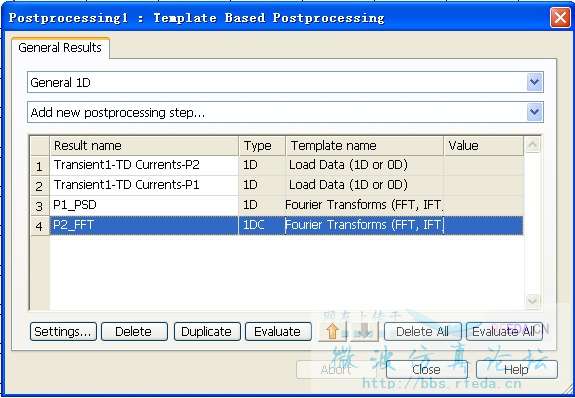This screenshot has height=398, width=575.
Task: Click scrollbar up arrow in results table
Action: [532, 145]
